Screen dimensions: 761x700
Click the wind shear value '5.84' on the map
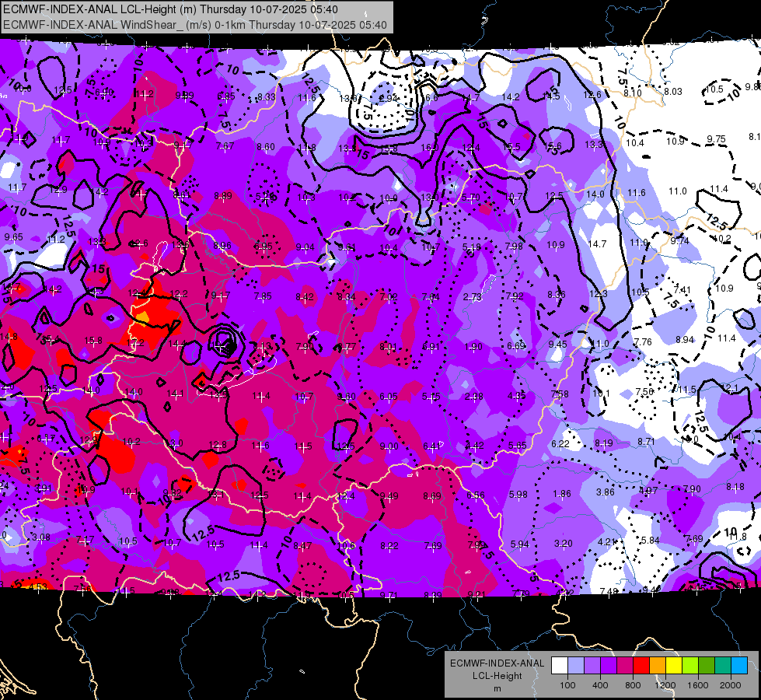click(x=651, y=541)
